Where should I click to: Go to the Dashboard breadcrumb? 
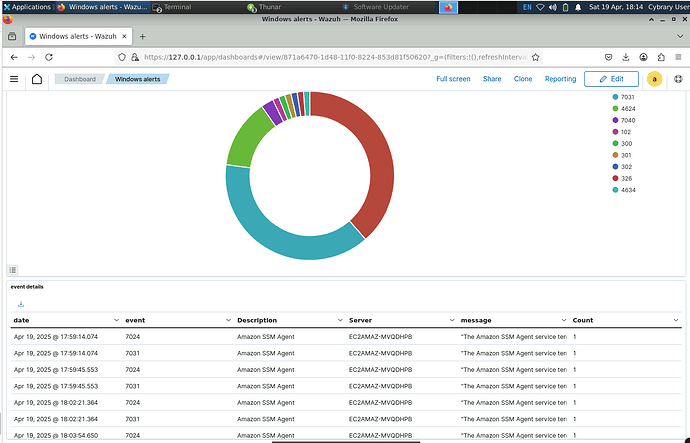click(x=81, y=79)
